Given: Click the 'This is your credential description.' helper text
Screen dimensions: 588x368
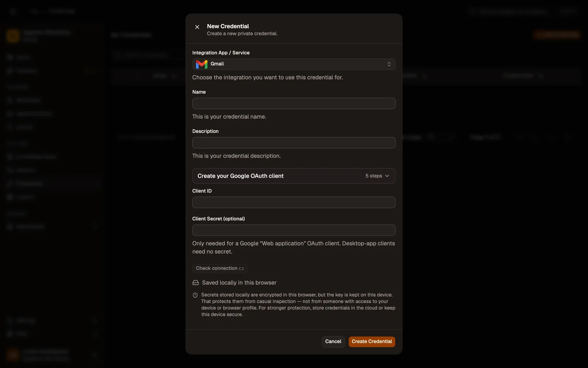Looking at the screenshot, I should [x=236, y=156].
